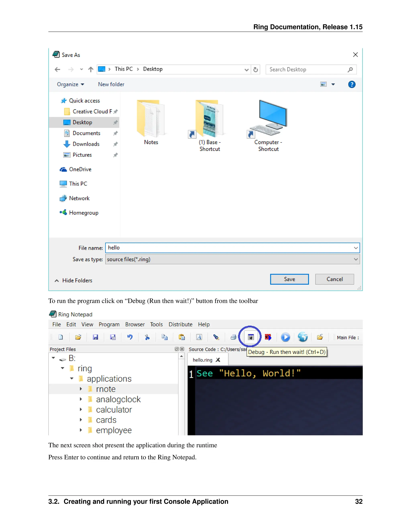
Task: Click the Save file floppy icon
Action: click(96, 337)
